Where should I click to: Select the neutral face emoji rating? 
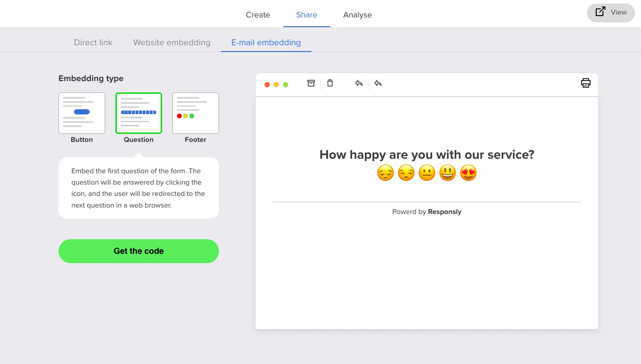point(427,173)
